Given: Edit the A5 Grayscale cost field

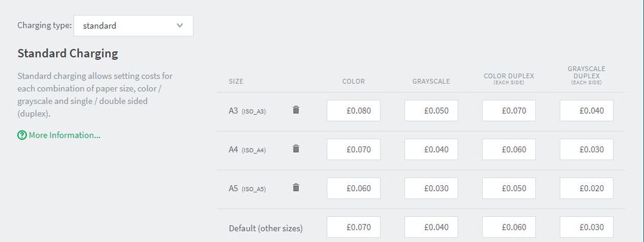Looking at the screenshot, I should click(x=431, y=188).
